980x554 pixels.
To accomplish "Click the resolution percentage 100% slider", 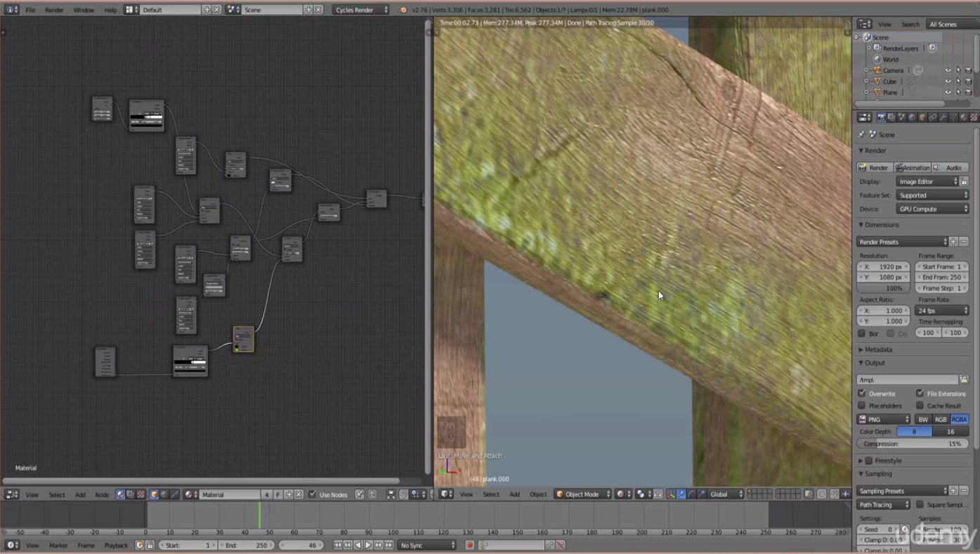I will [x=884, y=288].
